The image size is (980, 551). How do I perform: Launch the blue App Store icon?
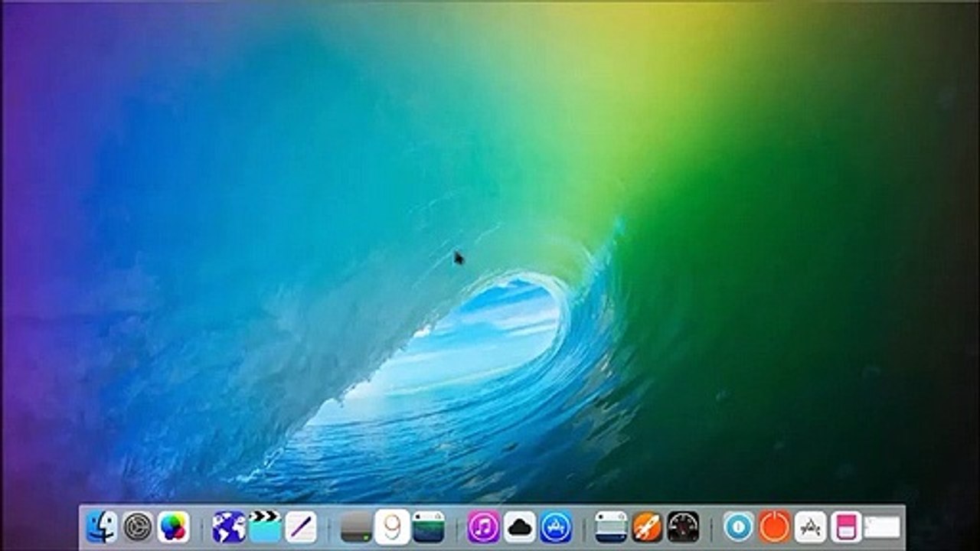556,527
